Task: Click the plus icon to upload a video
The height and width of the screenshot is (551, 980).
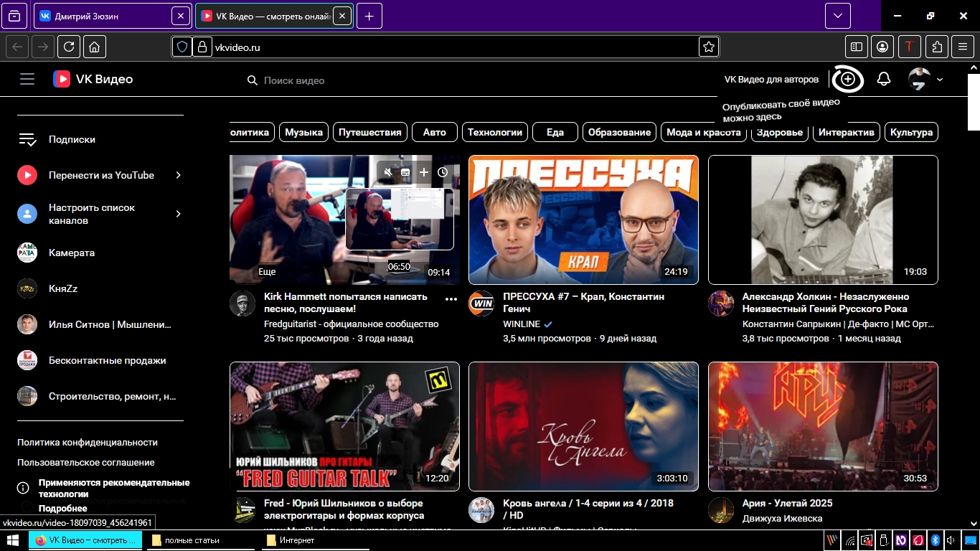Action: point(848,79)
